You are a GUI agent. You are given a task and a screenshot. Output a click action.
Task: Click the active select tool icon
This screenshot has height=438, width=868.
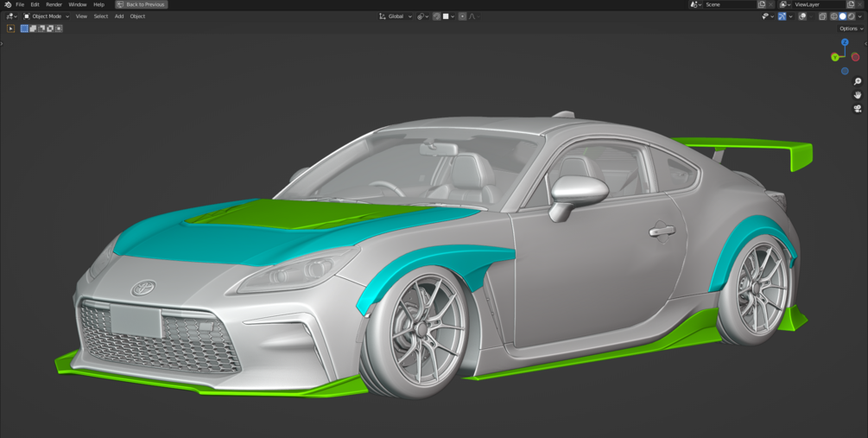(x=10, y=29)
